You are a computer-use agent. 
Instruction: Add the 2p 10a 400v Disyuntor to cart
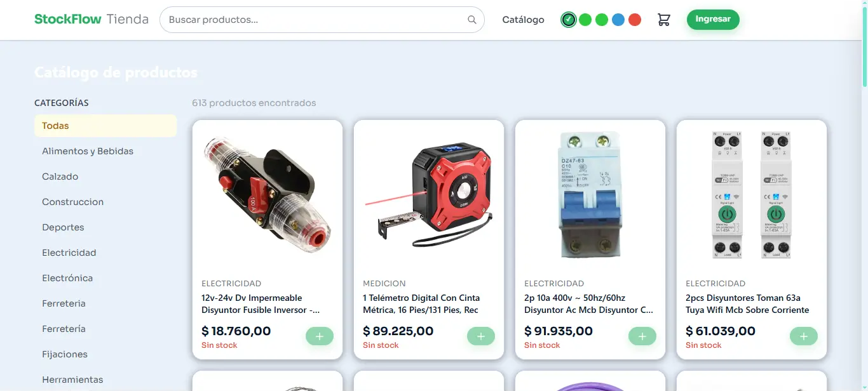coord(642,336)
